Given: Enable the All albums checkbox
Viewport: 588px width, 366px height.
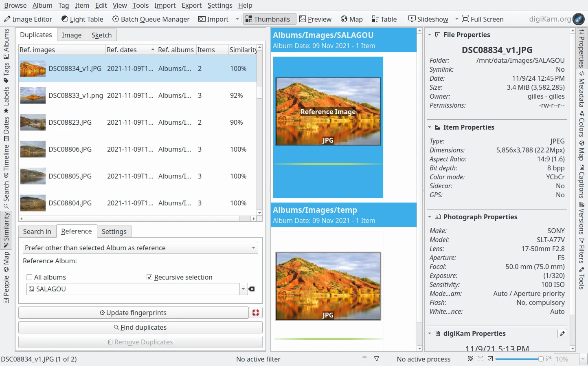Looking at the screenshot, I should tap(29, 277).
